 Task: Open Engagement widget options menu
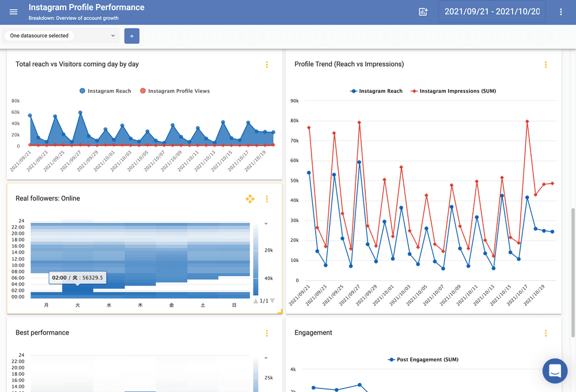[x=545, y=333]
